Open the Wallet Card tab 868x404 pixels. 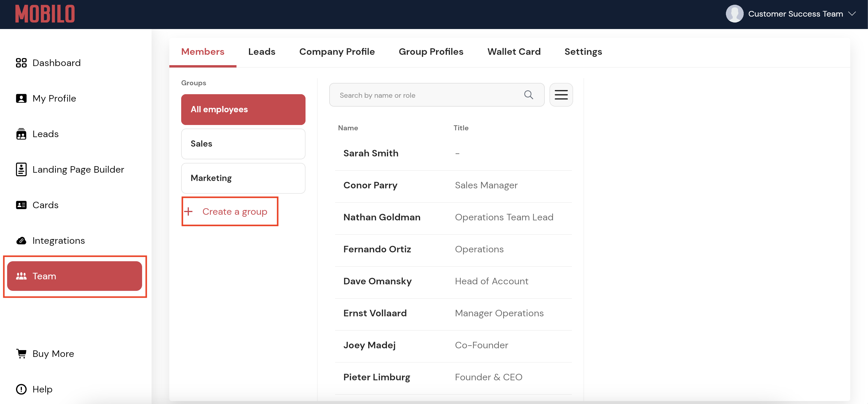pos(514,52)
